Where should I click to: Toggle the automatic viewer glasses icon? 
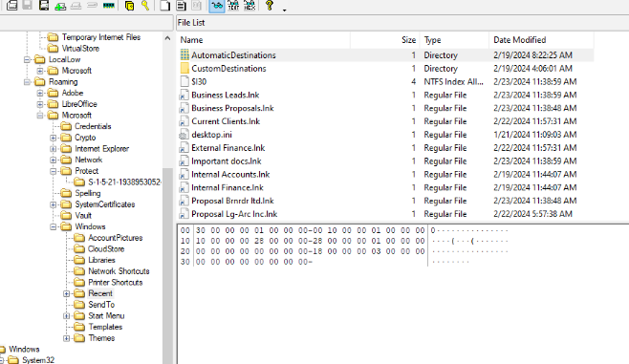(217, 6)
